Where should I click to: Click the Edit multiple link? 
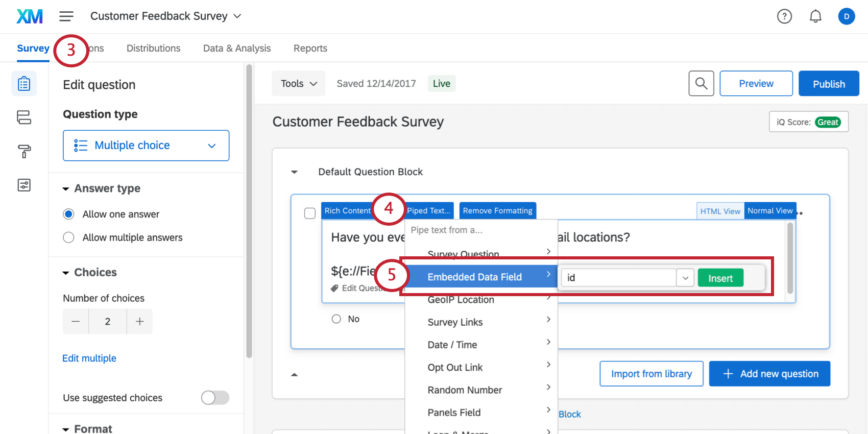[x=89, y=358]
